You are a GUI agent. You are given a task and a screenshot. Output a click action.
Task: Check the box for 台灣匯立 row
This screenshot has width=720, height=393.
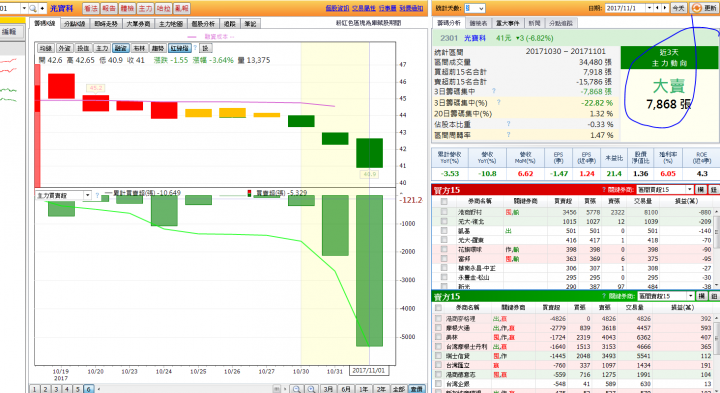[439, 365]
